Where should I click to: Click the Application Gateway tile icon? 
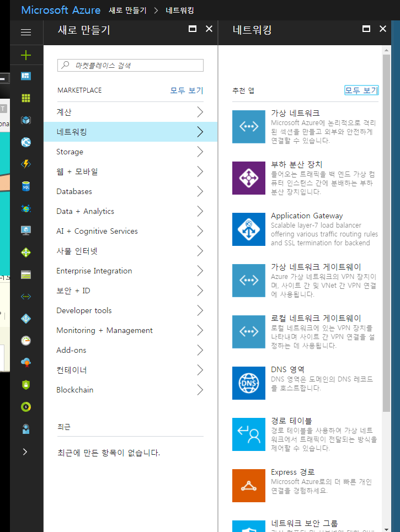click(x=249, y=229)
